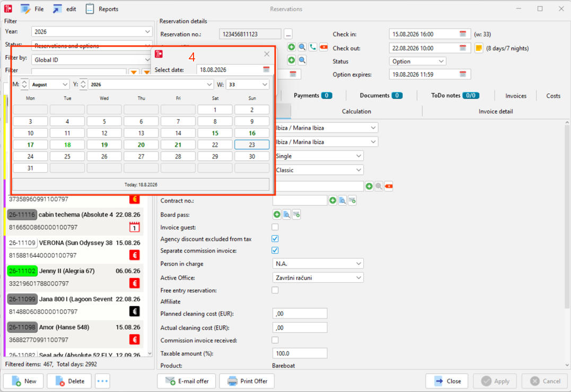Click the Close button at bottom

[447, 381]
